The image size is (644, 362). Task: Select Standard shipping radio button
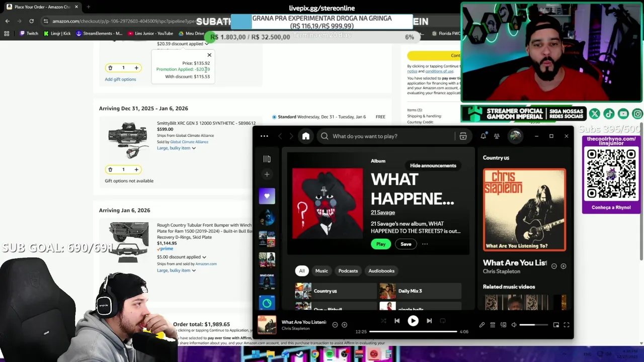coord(274,117)
